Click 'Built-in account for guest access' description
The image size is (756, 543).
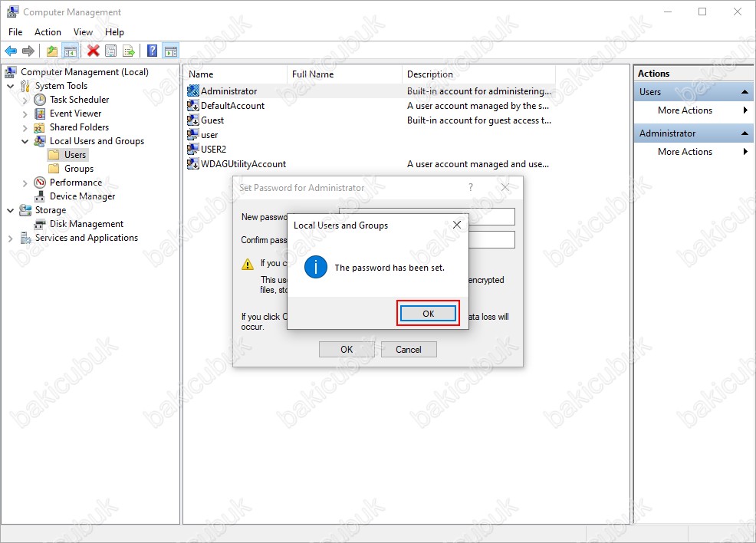[478, 120]
